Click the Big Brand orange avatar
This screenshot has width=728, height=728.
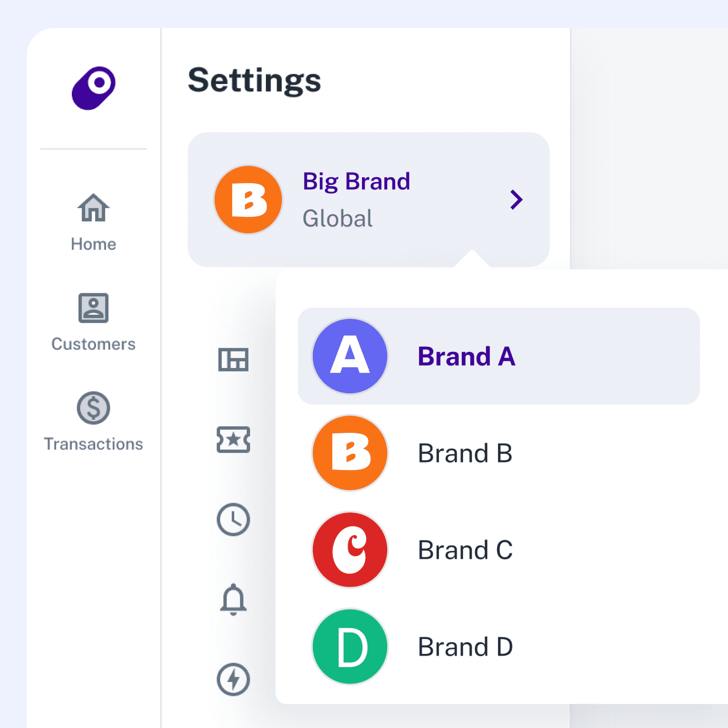(x=248, y=200)
